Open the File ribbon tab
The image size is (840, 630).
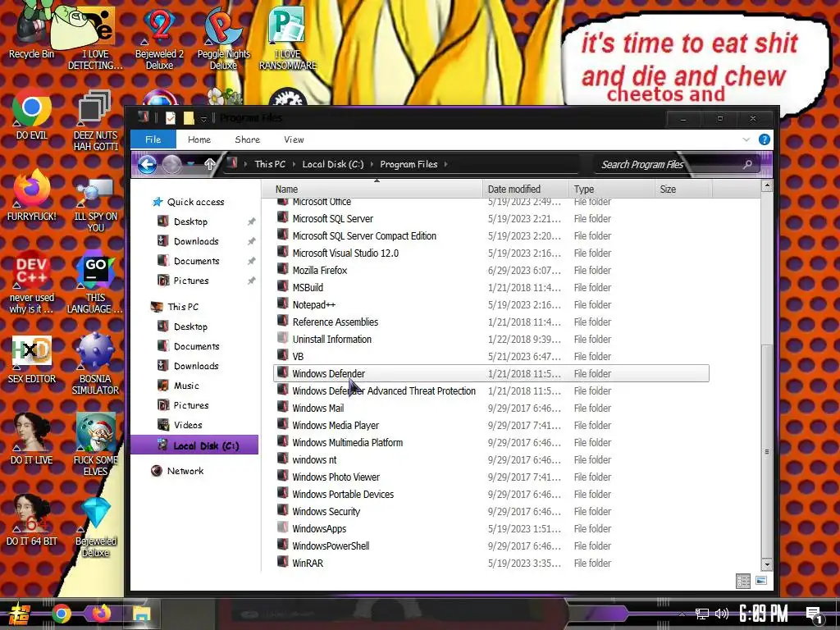pos(153,139)
